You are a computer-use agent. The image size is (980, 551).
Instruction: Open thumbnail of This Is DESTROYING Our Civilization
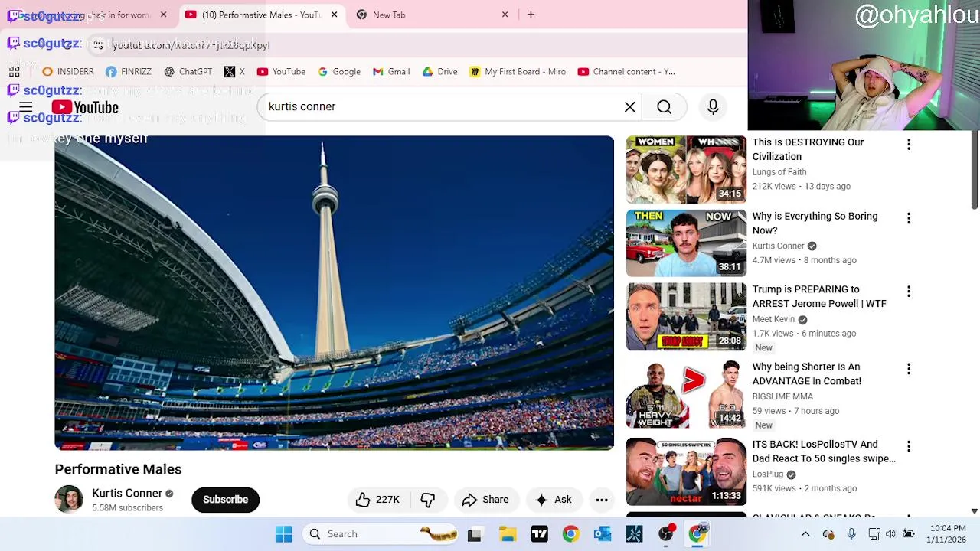pos(686,169)
